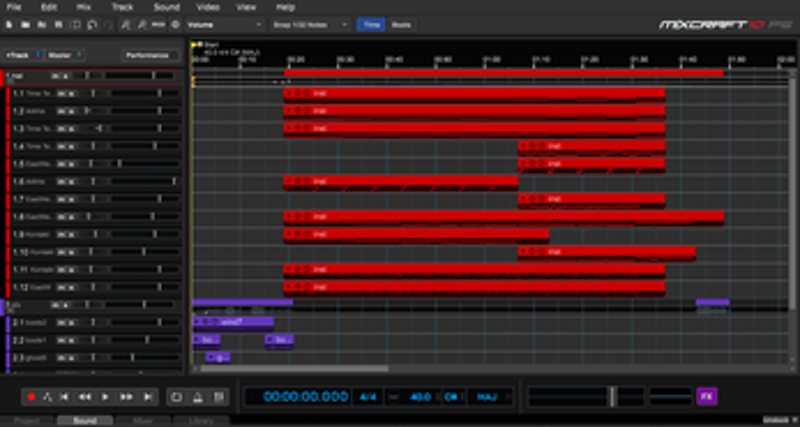
Task: Open the File menu
Action: pos(14,8)
